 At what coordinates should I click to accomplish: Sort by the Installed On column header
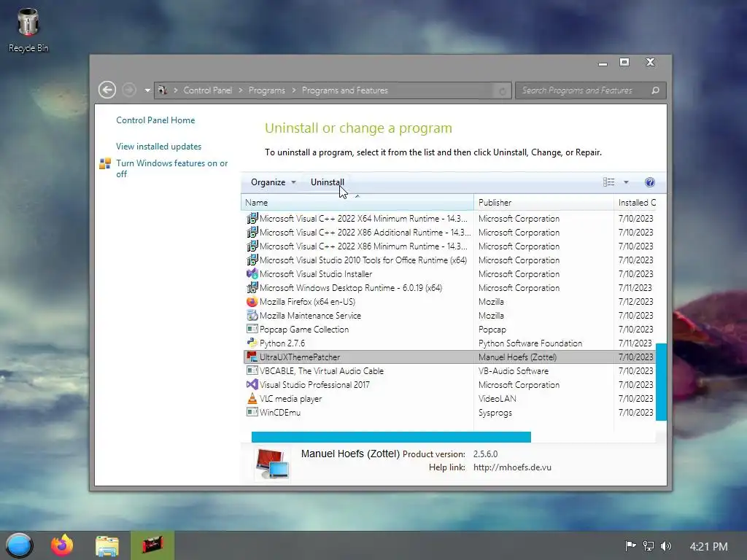[x=637, y=203]
